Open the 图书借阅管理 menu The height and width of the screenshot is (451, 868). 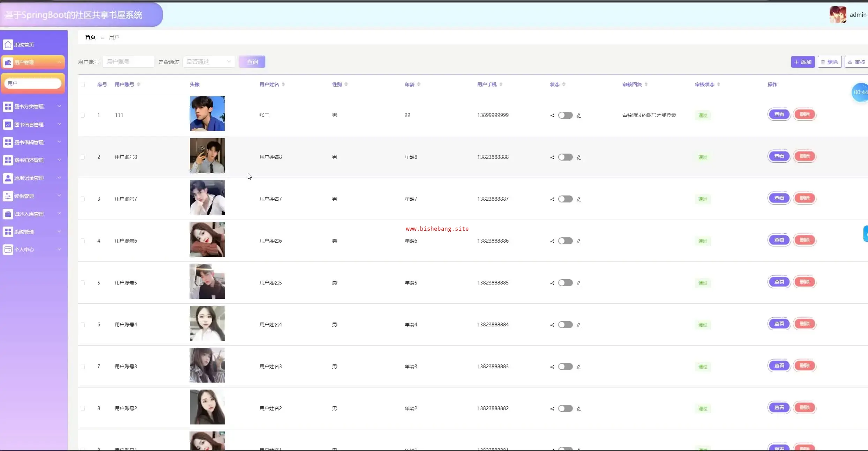point(33,142)
